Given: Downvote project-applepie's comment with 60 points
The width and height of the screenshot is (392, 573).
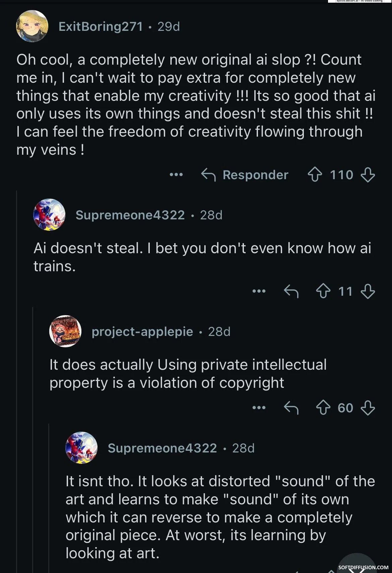Looking at the screenshot, I should coord(368,408).
